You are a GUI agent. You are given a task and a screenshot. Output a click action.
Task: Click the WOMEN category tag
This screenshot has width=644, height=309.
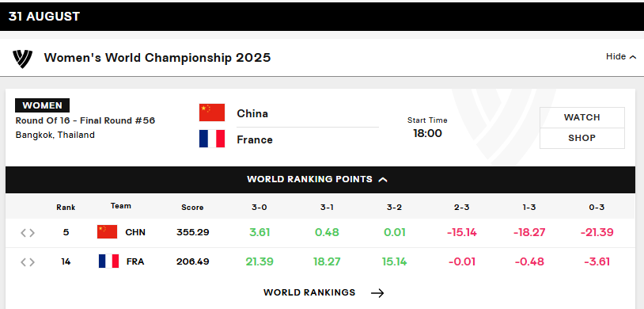coord(42,105)
